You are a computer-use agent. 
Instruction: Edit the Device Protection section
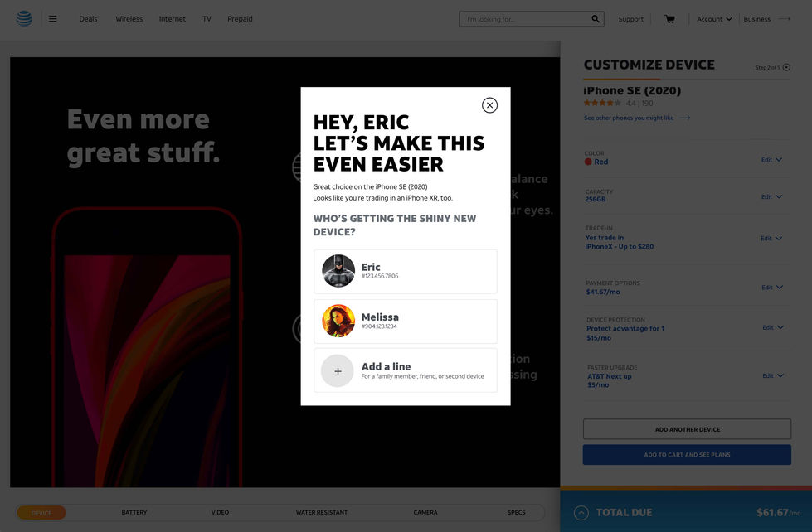click(773, 327)
